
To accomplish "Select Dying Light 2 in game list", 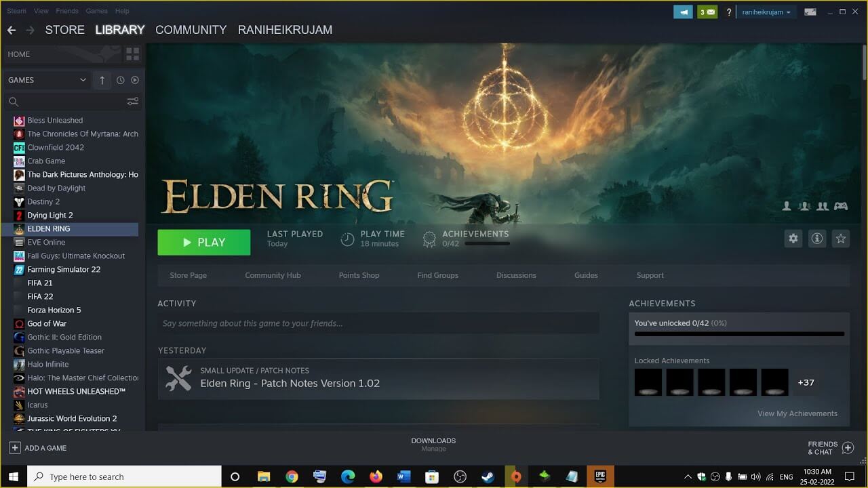I will pyautogui.click(x=75, y=216).
